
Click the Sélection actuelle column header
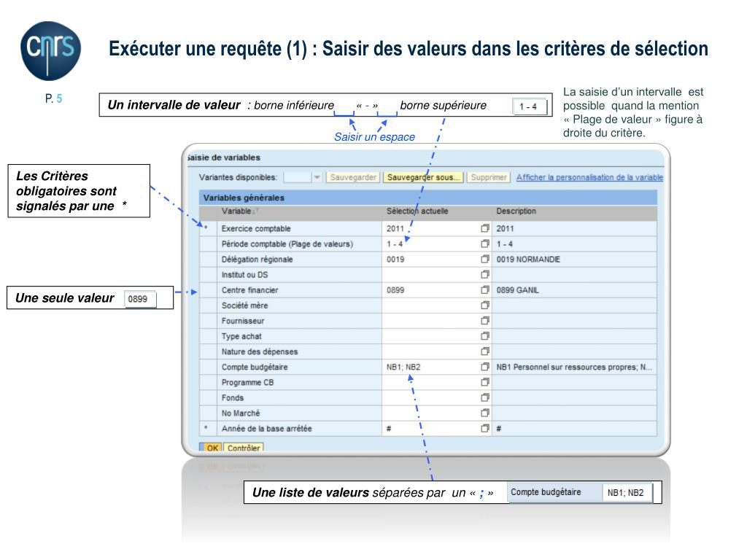(417, 211)
